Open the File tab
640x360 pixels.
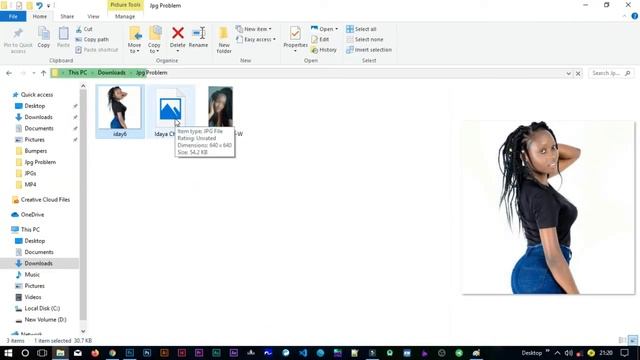coord(13,16)
